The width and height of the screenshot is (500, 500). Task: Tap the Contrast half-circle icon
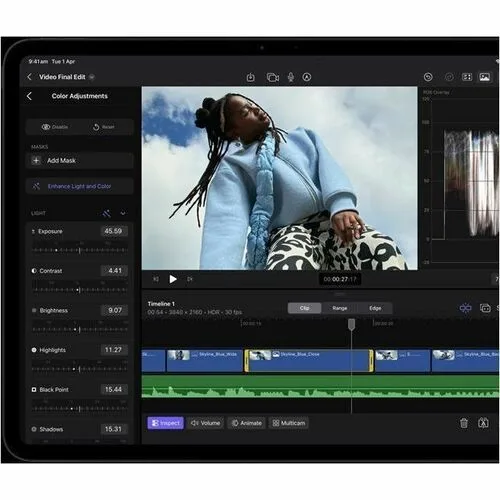34,271
